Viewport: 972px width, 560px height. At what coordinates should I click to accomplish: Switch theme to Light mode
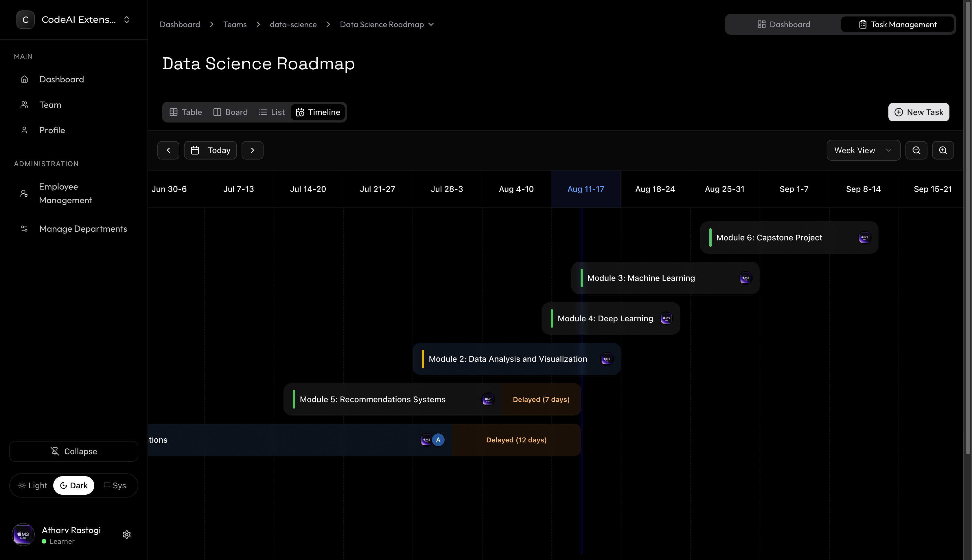pyautogui.click(x=33, y=485)
